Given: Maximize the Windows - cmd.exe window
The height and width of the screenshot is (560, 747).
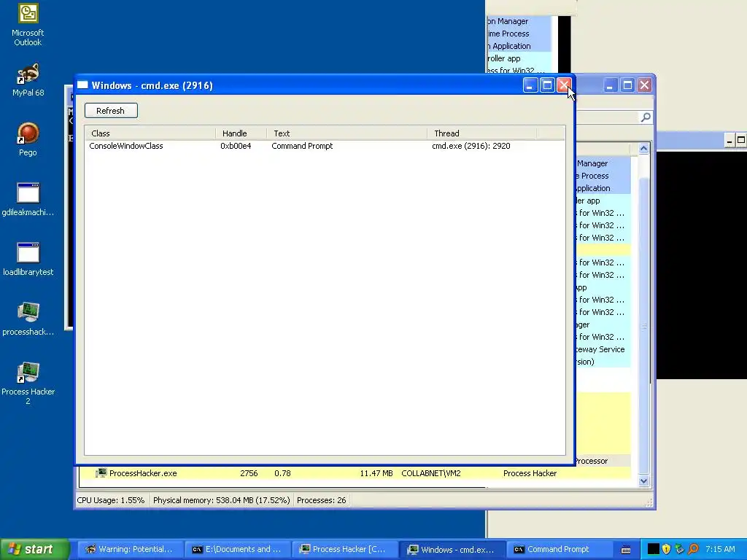Looking at the screenshot, I should (547, 85).
